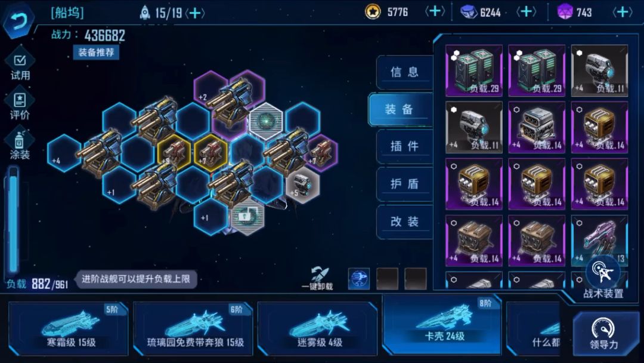
Task: Switch to the 信息 tab
Action: click(404, 72)
